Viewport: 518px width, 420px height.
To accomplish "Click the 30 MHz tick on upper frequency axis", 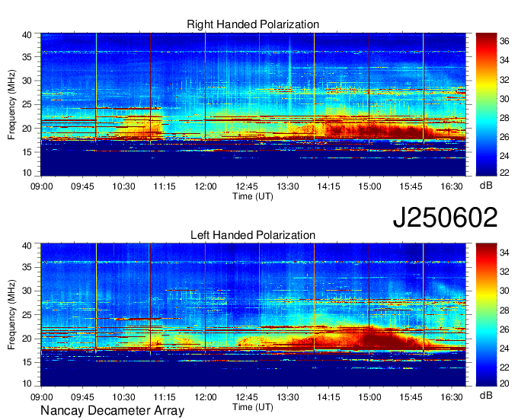I will (27, 81).
